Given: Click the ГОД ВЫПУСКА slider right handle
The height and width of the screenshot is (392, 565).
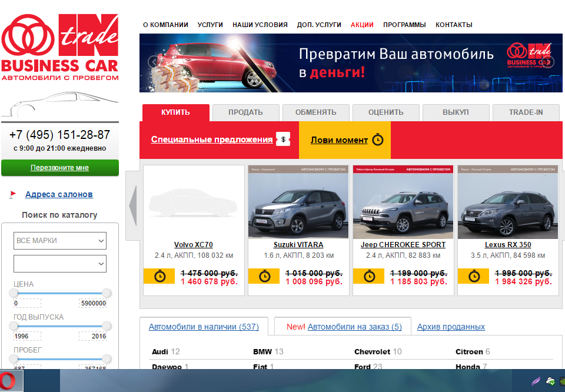Looking at the screenshot, I should 107,326.
